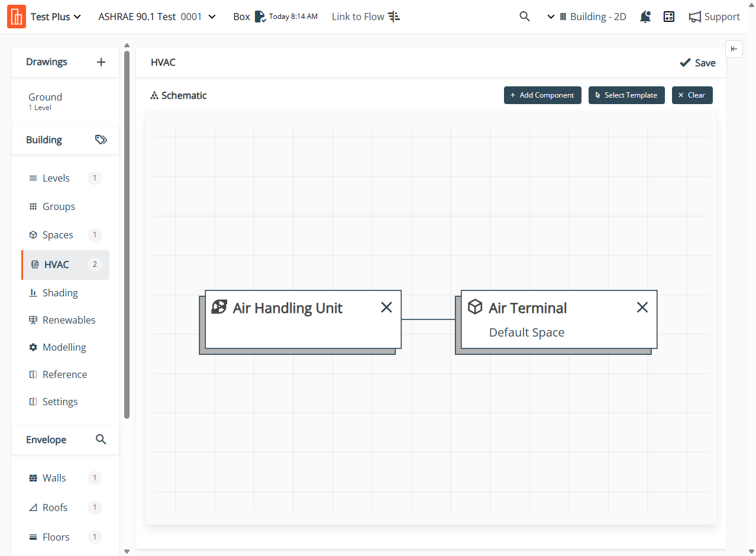This screenshot has width=756, height=556.
Task: Open the Renewables section
Action: 69,320
